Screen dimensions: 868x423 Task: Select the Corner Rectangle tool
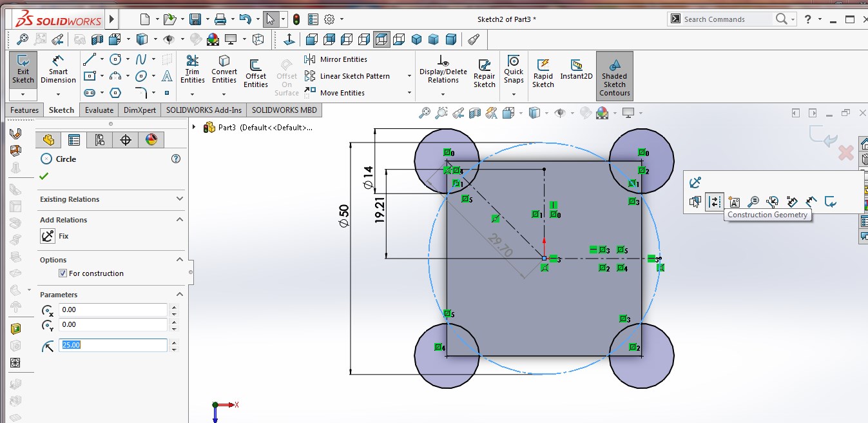(x=90, y=76)
